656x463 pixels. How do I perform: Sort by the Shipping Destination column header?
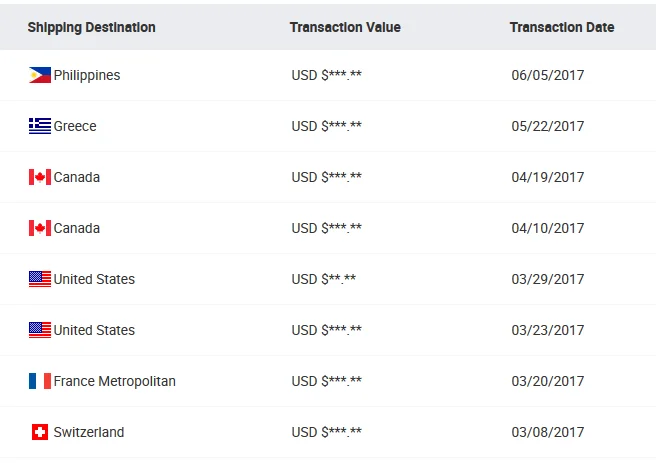tap(91, 27)
